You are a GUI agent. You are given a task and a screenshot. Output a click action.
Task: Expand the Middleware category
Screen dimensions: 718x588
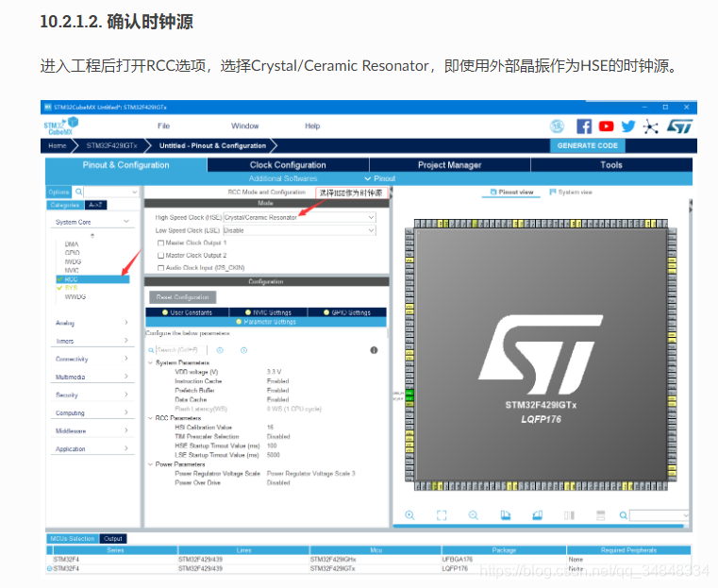pyautogui.click(x=92, y=430)
